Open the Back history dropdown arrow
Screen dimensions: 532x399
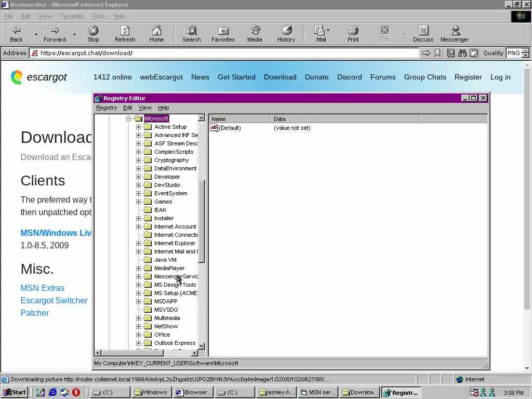(36, 34)
